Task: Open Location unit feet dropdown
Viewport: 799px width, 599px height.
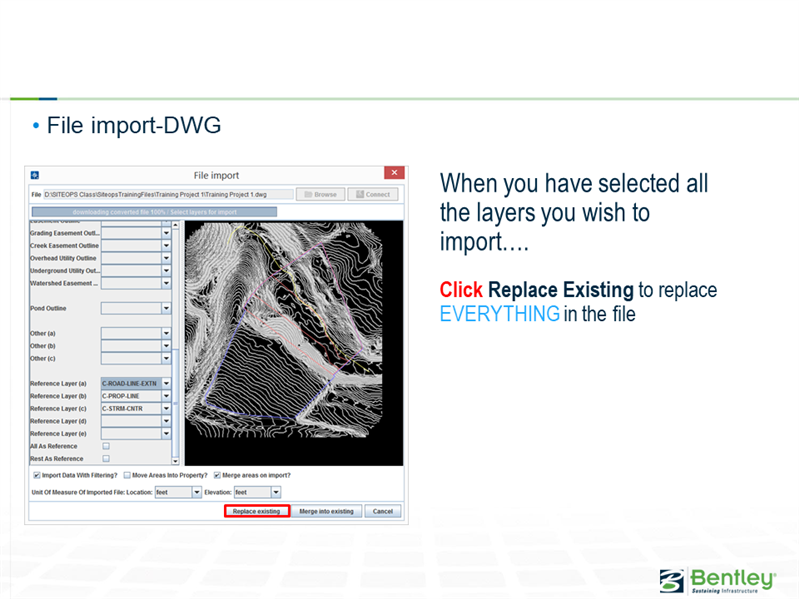Action: click(197, 492)
